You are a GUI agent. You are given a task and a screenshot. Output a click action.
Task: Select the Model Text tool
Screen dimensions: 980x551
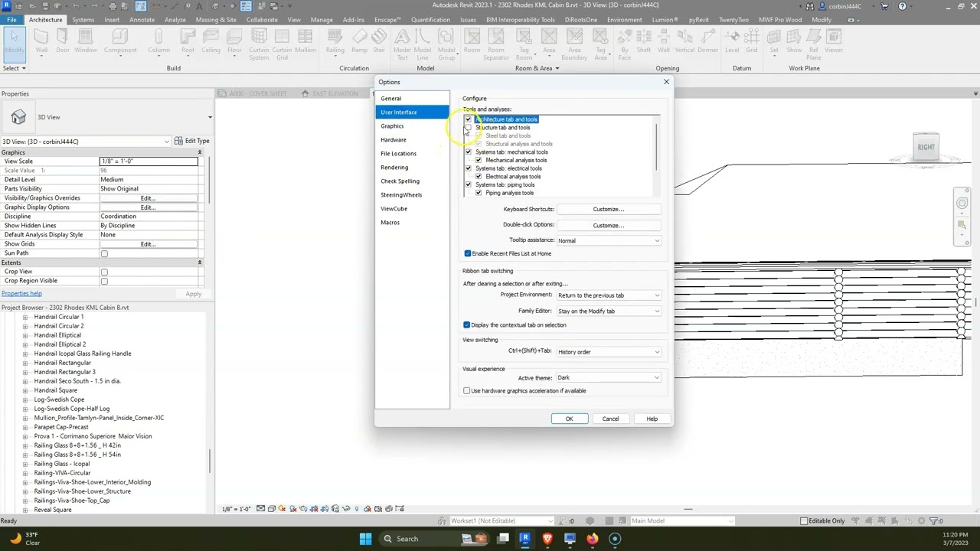402,44
